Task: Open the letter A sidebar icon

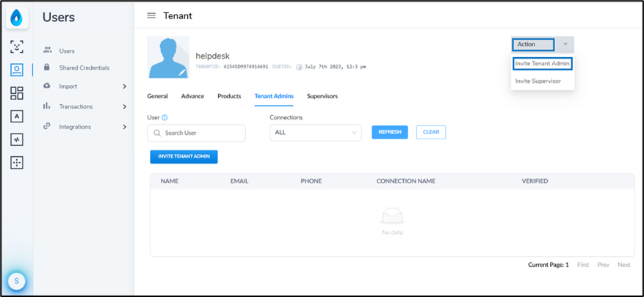Action: click(x=17, y=117)
